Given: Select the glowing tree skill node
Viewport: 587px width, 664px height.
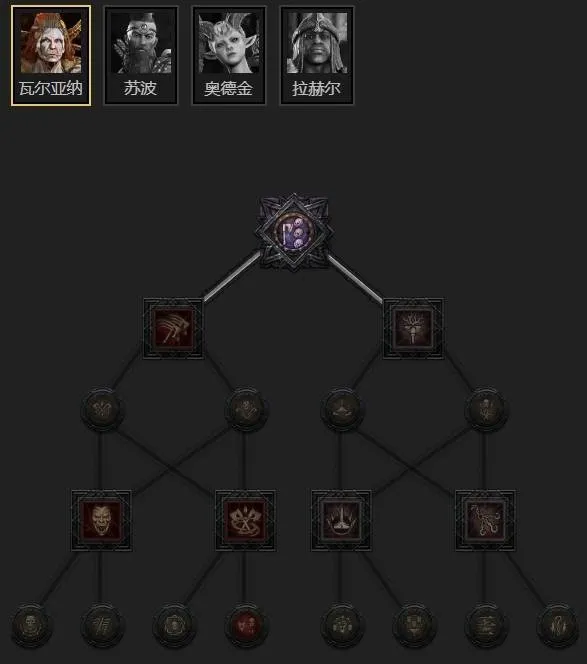Looking at the screenshot, I should point(413,329).
